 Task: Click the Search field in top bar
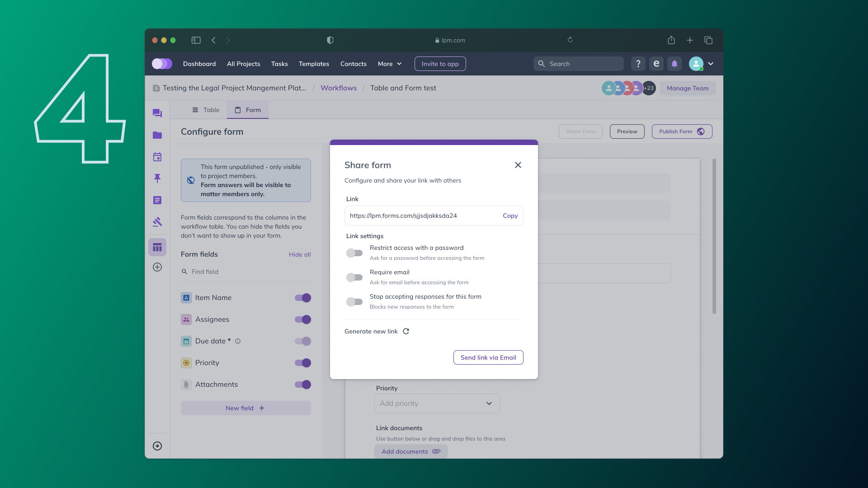pyautogui.click(x=579, y=64)
